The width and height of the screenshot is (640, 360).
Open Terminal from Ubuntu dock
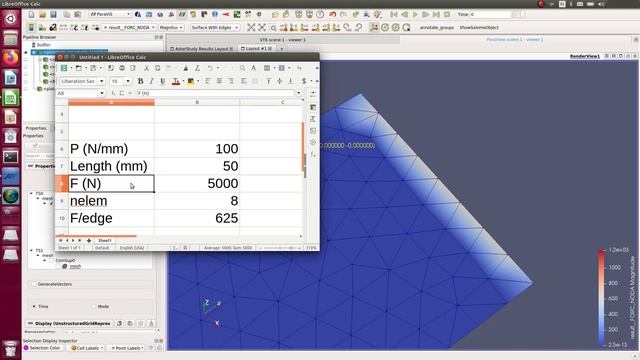(x=11, y=157)
